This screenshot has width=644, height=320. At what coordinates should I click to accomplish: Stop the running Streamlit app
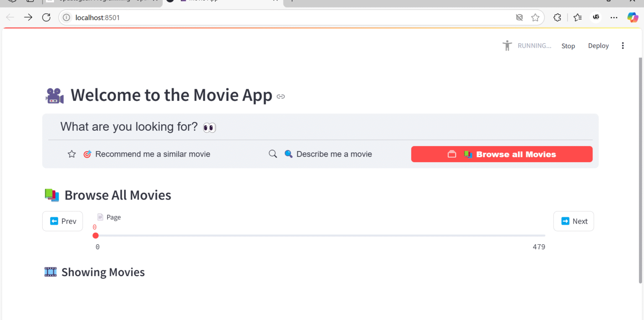[x=568, y=46]
